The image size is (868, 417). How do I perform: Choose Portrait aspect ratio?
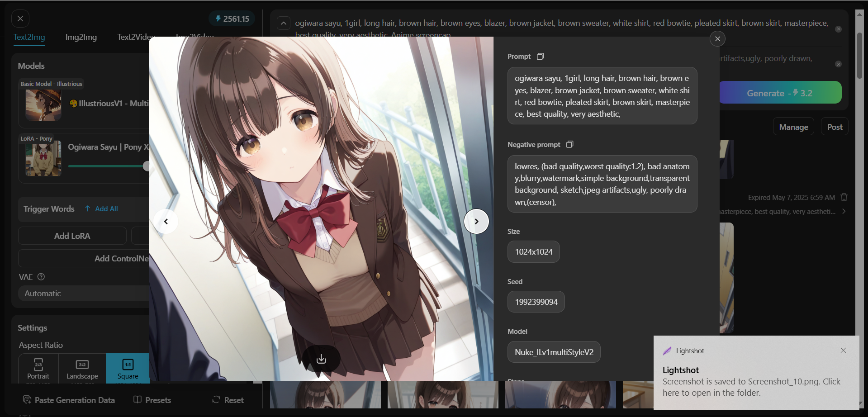38,369
